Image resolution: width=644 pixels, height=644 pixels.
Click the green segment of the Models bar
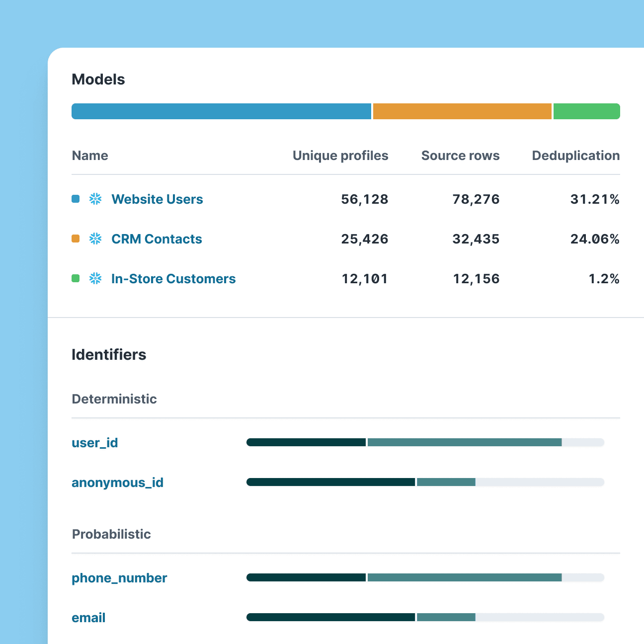(x=586, y=111)
